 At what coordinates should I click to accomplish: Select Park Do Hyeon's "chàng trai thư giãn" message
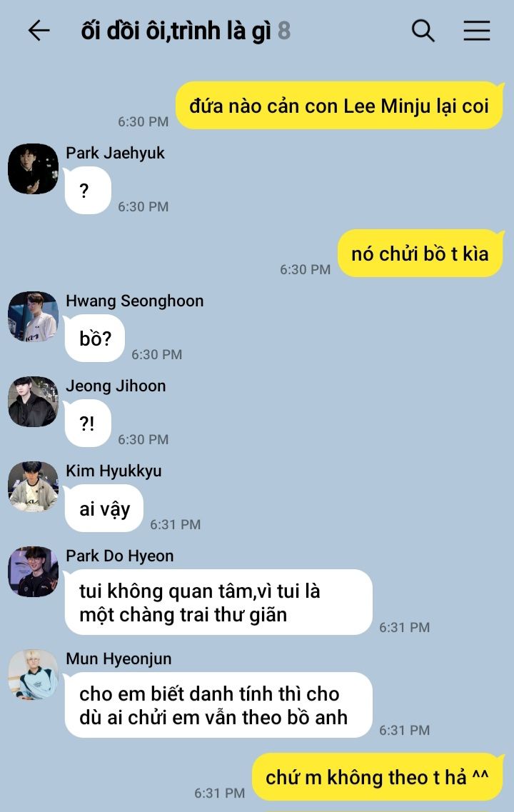coord(218,602)
